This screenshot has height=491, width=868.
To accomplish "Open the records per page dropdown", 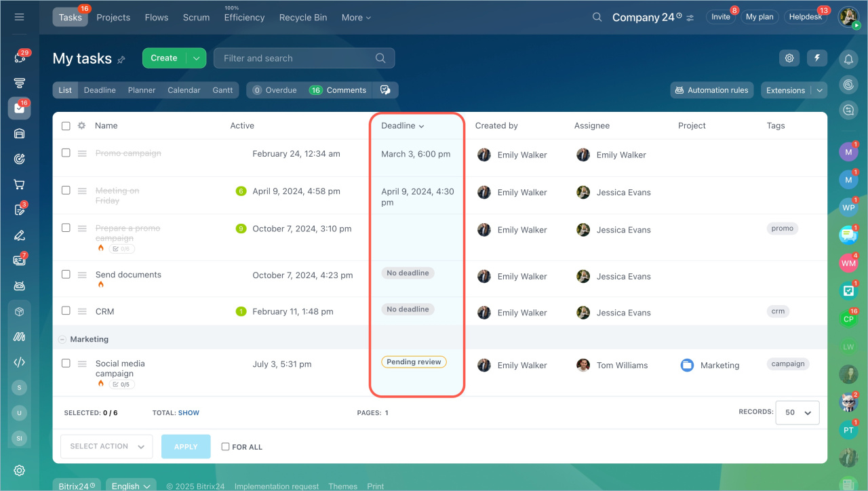I will (797, 412).
